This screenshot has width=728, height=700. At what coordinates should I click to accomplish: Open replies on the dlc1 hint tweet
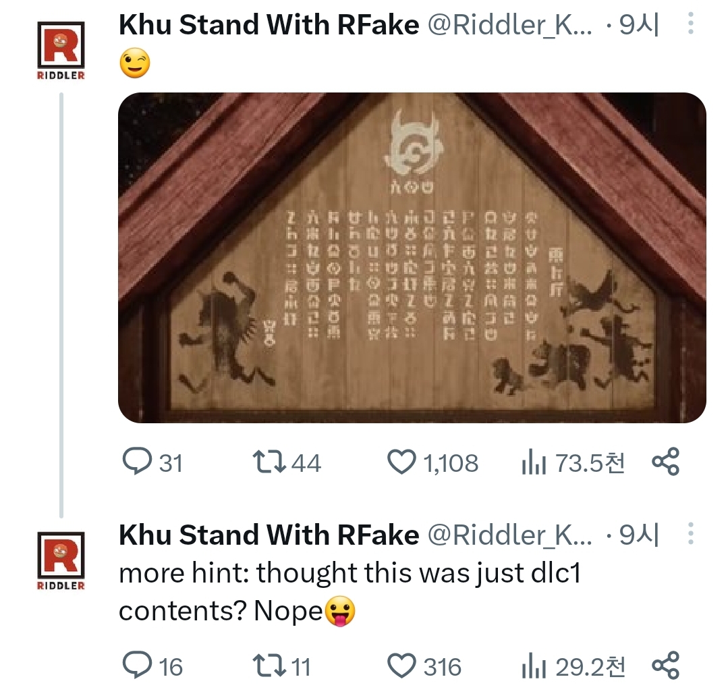152,666
